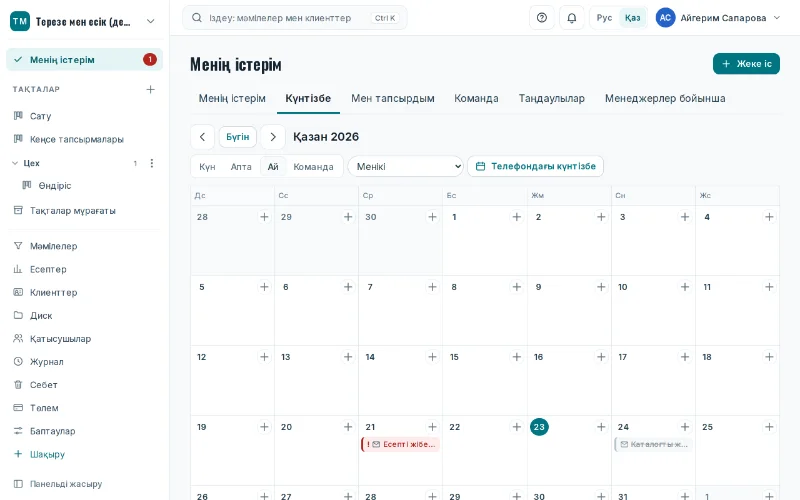This screenshot has height=500, width=800.
Task: Click the add board plus icon beside ТАҚТАЛАР
Action: click(x=151, y=89)
